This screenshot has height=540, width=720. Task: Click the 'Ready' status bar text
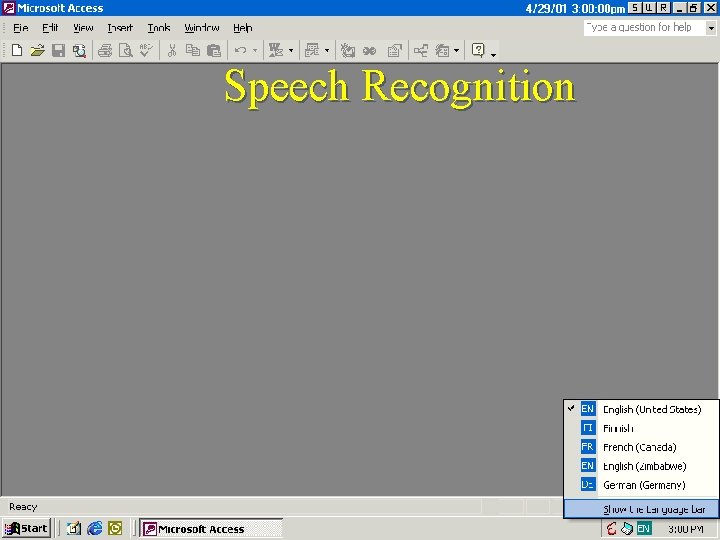pos(23,507)
